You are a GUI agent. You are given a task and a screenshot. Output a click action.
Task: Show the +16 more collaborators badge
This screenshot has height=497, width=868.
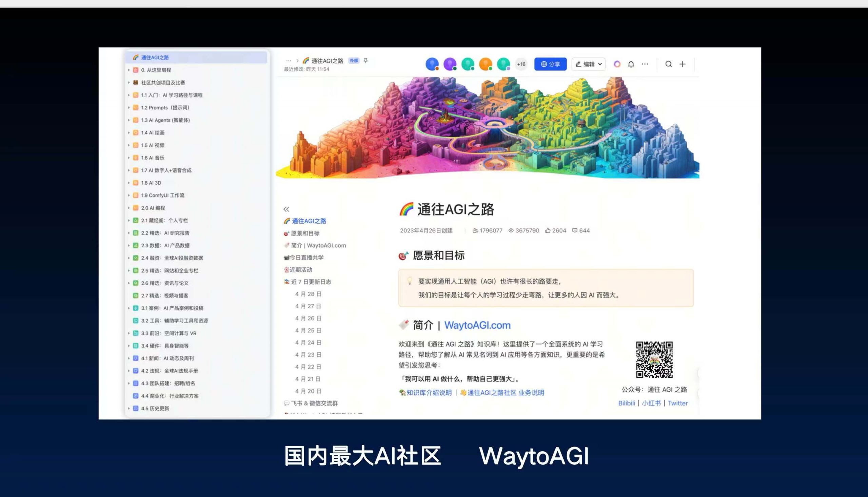pyautogui.click(x=521, y=64)
